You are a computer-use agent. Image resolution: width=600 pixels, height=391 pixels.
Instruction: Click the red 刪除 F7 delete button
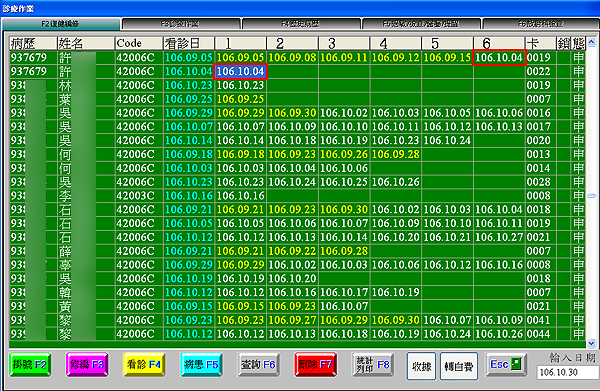316,365
